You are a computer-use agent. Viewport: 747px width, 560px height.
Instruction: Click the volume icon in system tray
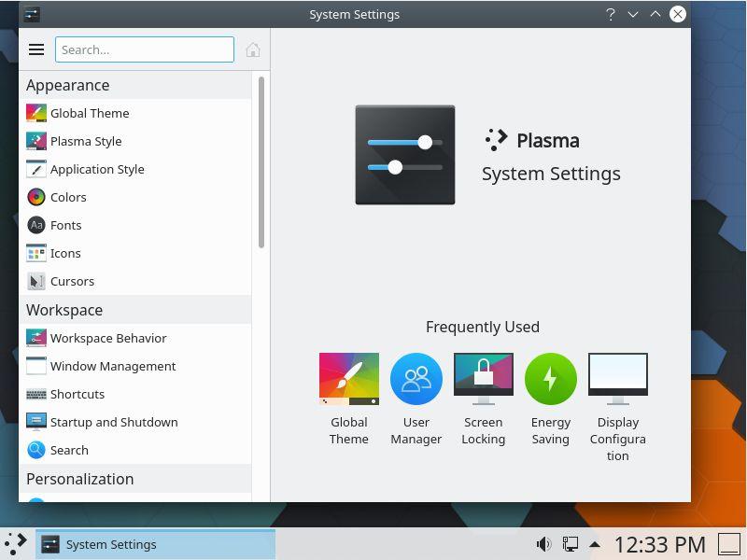click(543, 544)
